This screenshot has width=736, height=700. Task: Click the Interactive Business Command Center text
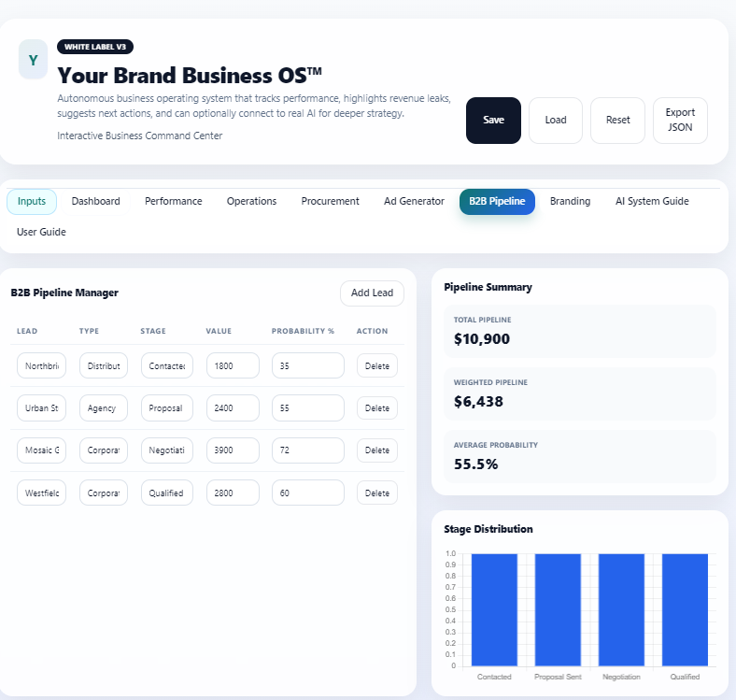[x=140, y=136]
